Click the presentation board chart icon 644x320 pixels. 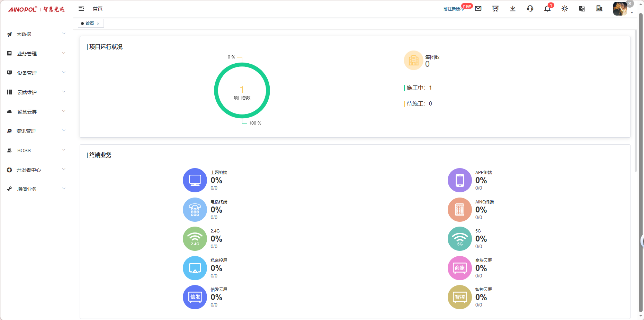pos(495,9)
